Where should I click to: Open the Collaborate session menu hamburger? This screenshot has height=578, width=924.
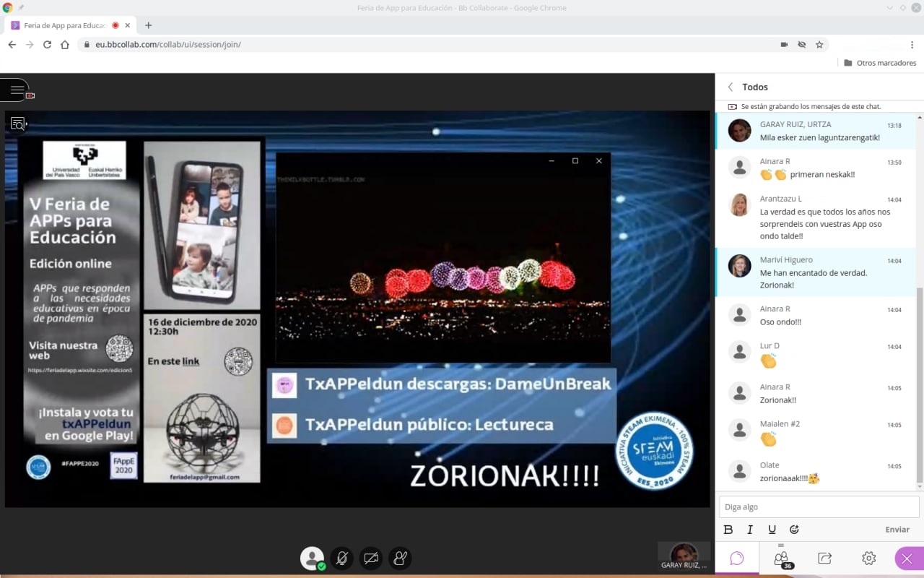(17, 90)
